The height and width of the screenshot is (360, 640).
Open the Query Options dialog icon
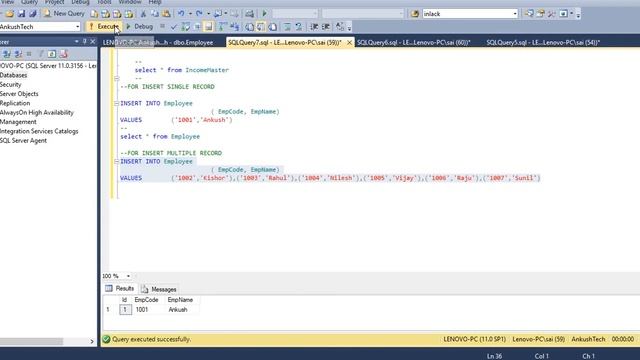click(197, 27)
